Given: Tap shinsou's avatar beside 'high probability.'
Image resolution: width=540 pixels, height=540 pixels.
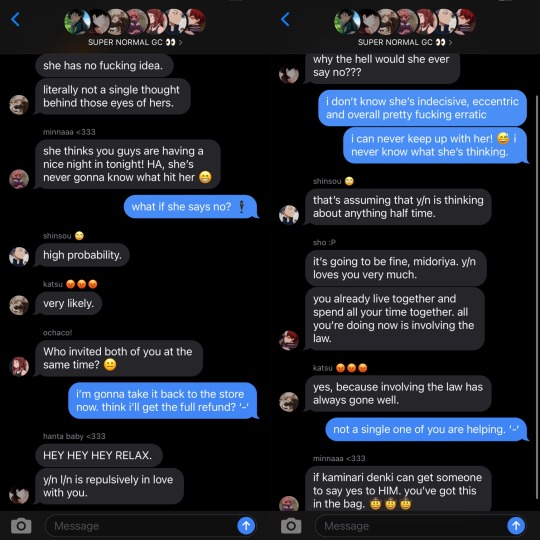Looking at the screenshot, I should click(19, 257).
